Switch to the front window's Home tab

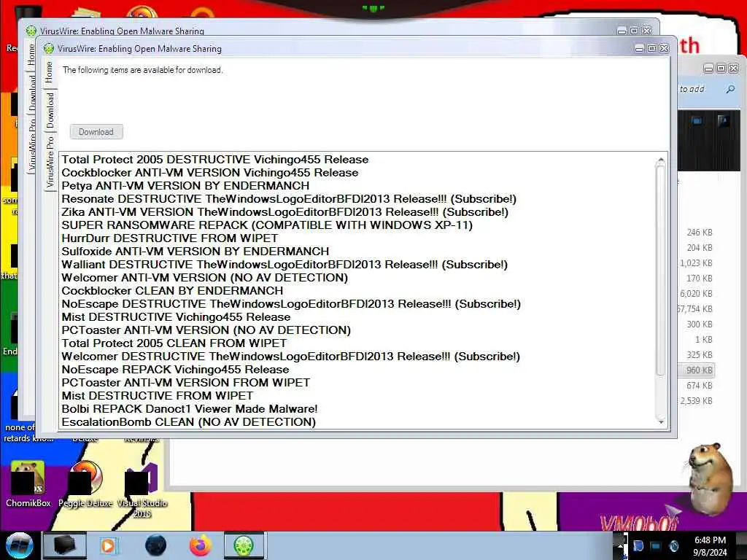(x=50, y=72)
